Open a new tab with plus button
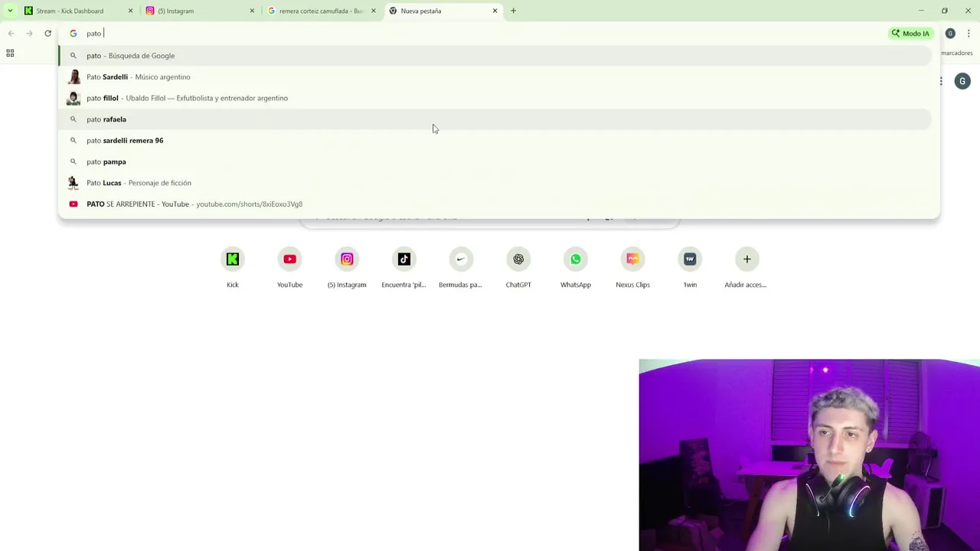This screenshot has width=980, height=551. 513,11
